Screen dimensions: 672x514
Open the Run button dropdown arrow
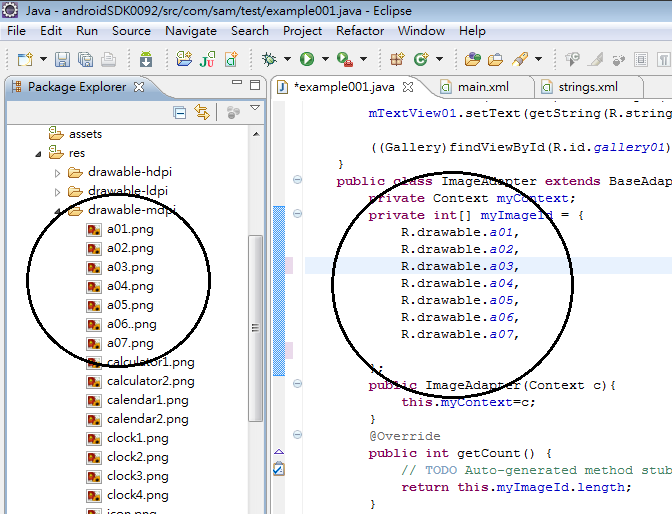324,60
